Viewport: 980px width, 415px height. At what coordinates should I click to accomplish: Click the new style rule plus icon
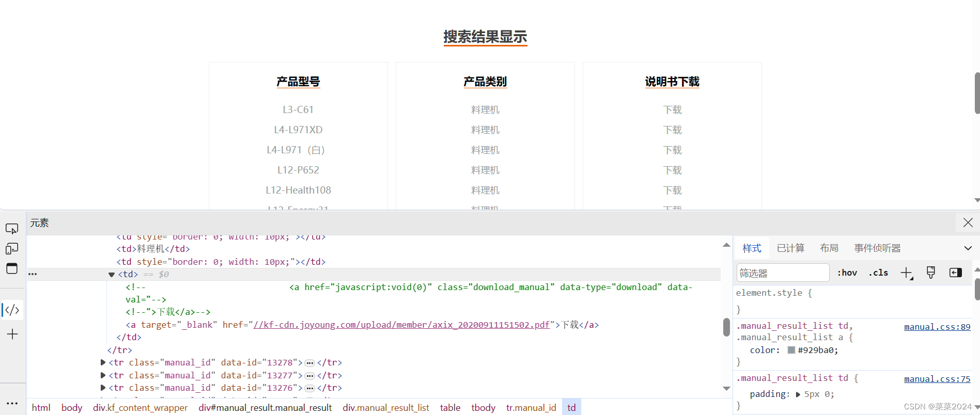tap(907, 273)
